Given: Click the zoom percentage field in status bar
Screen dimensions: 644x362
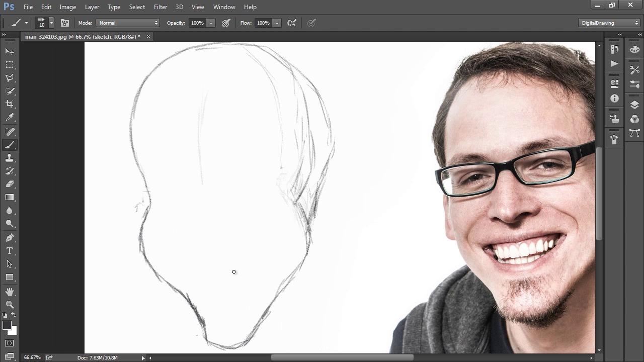Looking at the screenshot, I should (x=32, y=357).
